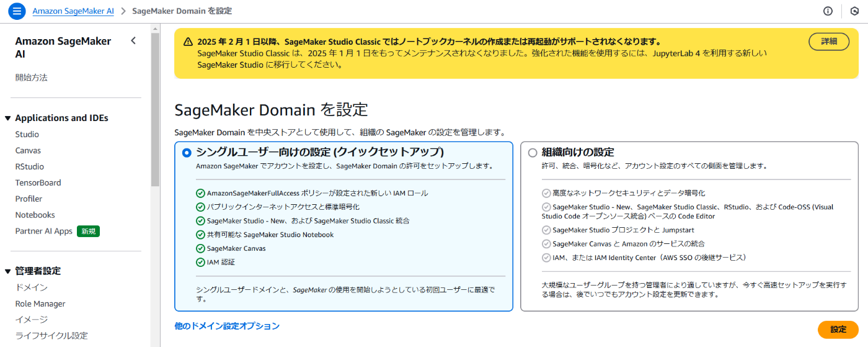
Task: Collapse the Applications and IDEs section
Action: tap(8, 118)
